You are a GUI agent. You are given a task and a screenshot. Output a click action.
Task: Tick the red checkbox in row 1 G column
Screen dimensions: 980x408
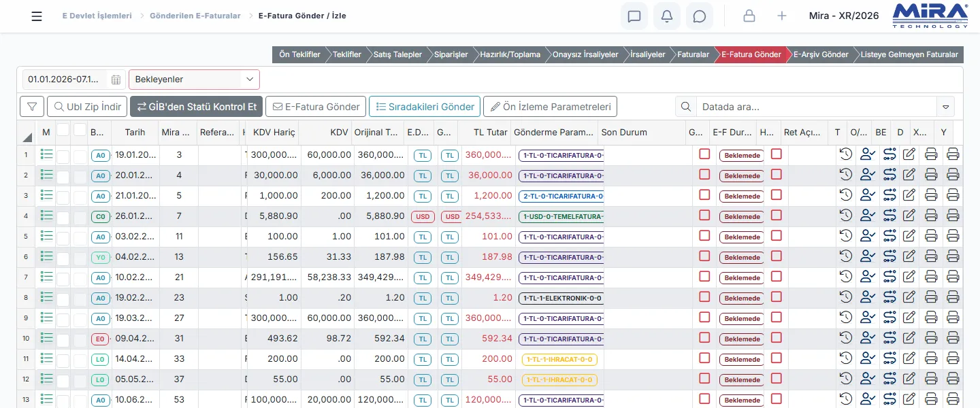point(704,154)
